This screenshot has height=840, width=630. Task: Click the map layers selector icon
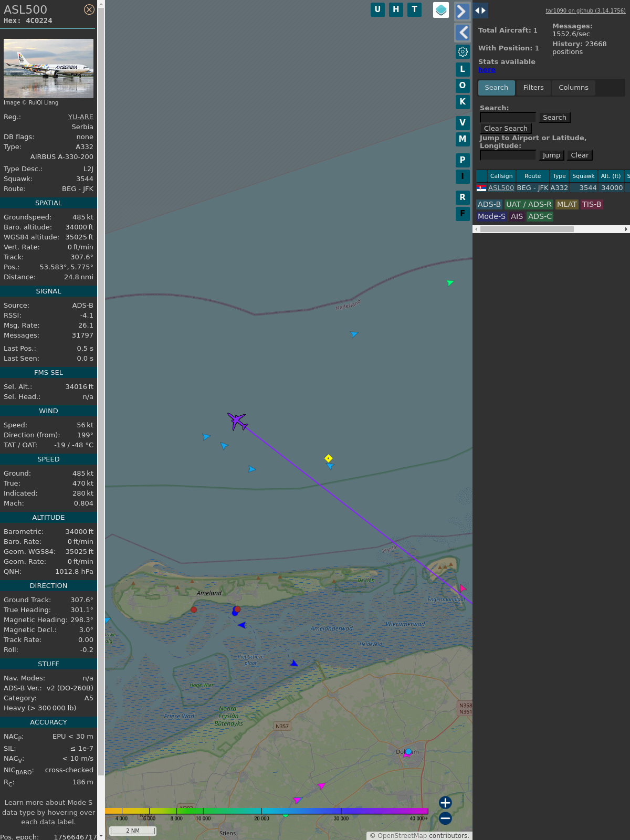(440, 10)
